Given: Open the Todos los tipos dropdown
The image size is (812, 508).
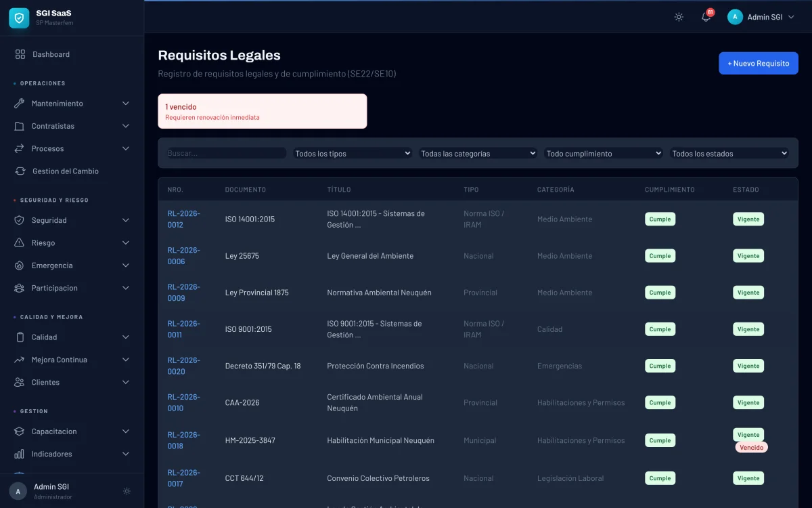Looking at the screenshot, I should pos(353,154).
